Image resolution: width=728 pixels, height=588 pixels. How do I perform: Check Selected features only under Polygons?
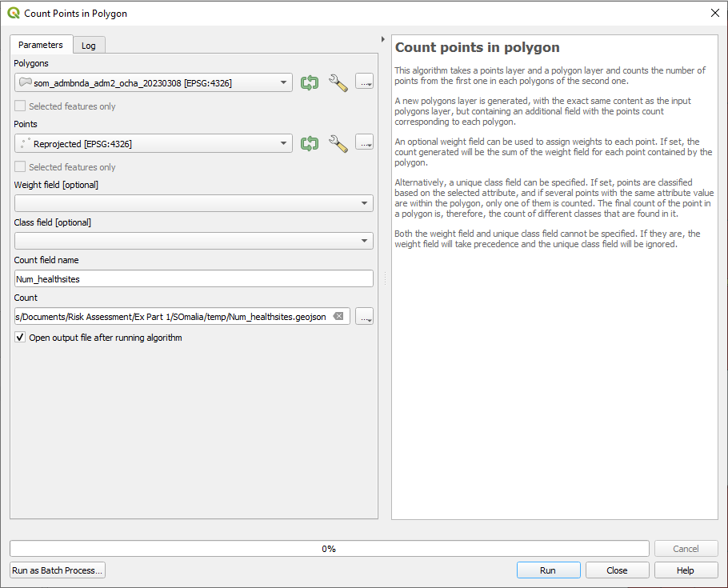click(x=20, y=106)
